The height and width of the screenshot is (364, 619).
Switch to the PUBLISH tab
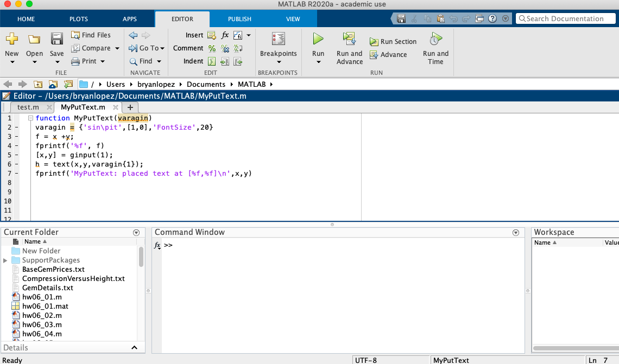tap(239, 18)
